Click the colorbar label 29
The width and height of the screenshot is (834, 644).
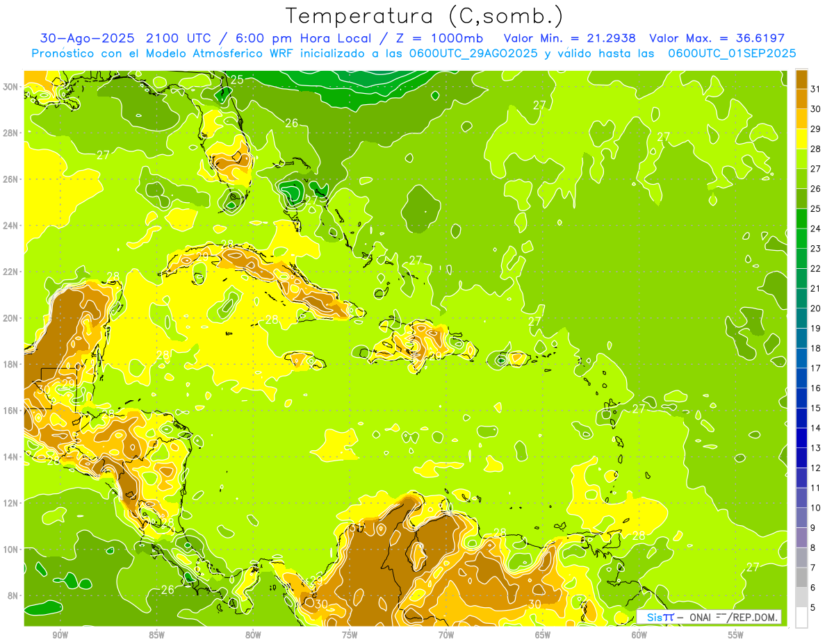click(x=816, y=129)
